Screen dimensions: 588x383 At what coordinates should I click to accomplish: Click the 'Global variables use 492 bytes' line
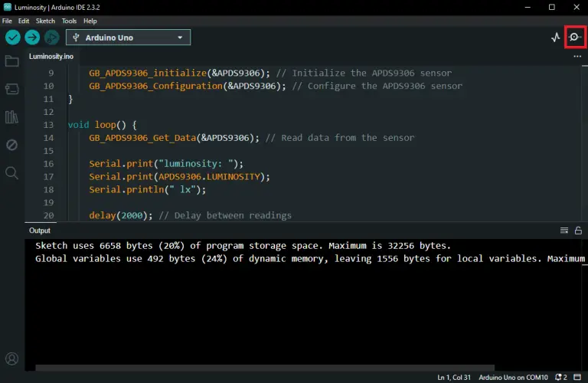pos(310,258)
